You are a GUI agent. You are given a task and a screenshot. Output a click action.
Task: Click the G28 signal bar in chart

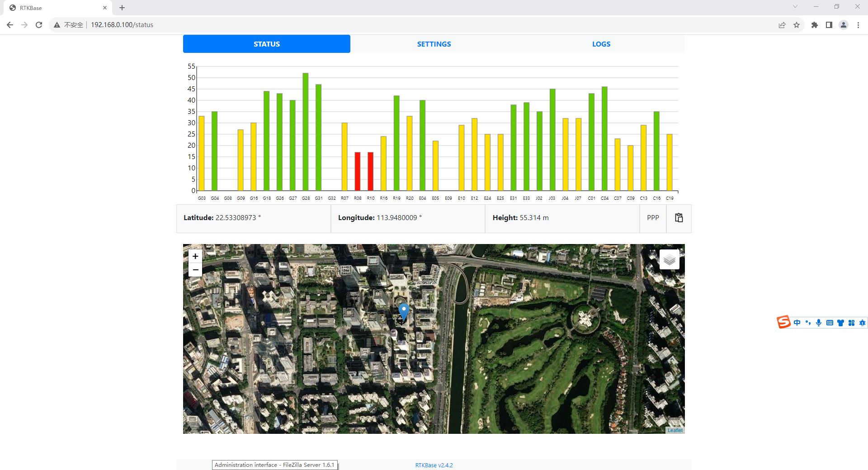click(x=306, y=132)
